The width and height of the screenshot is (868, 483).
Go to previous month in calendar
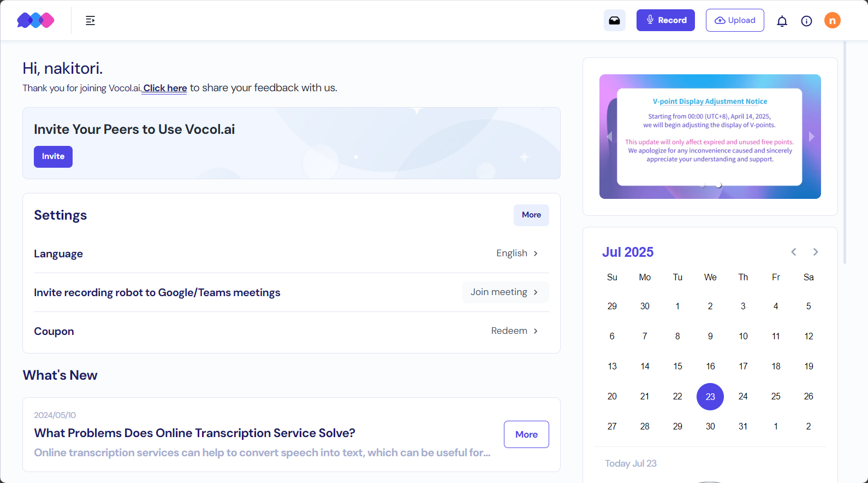point(794,252)
